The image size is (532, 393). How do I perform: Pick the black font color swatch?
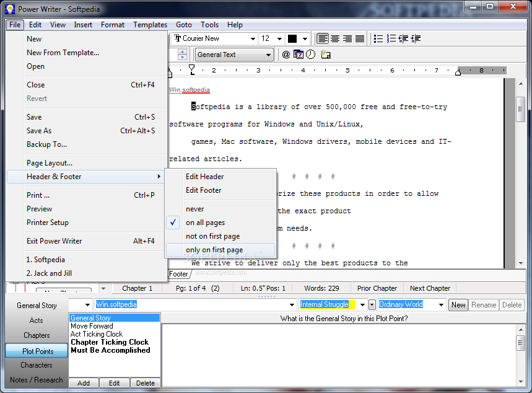(292, 38)
